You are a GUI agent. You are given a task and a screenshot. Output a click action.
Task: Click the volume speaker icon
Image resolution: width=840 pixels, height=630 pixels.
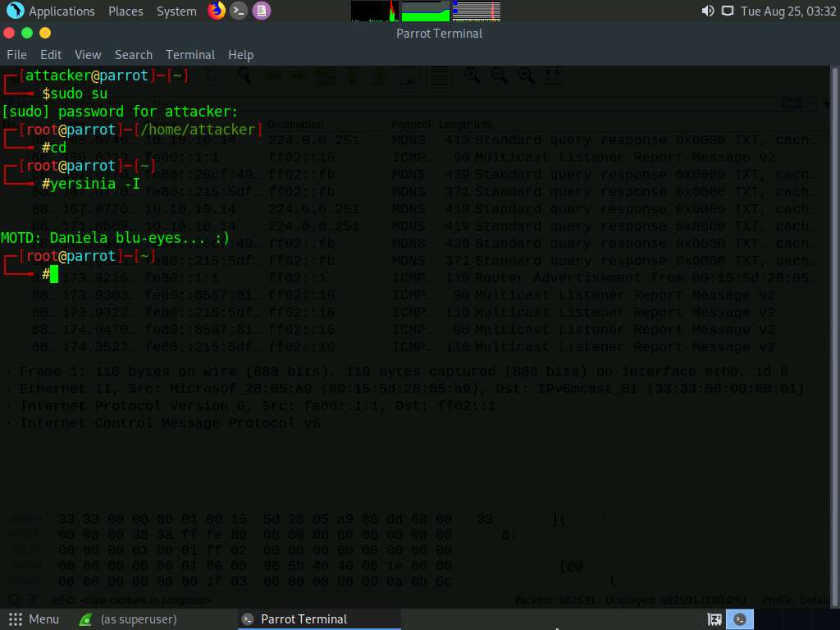tap(708, 11)
